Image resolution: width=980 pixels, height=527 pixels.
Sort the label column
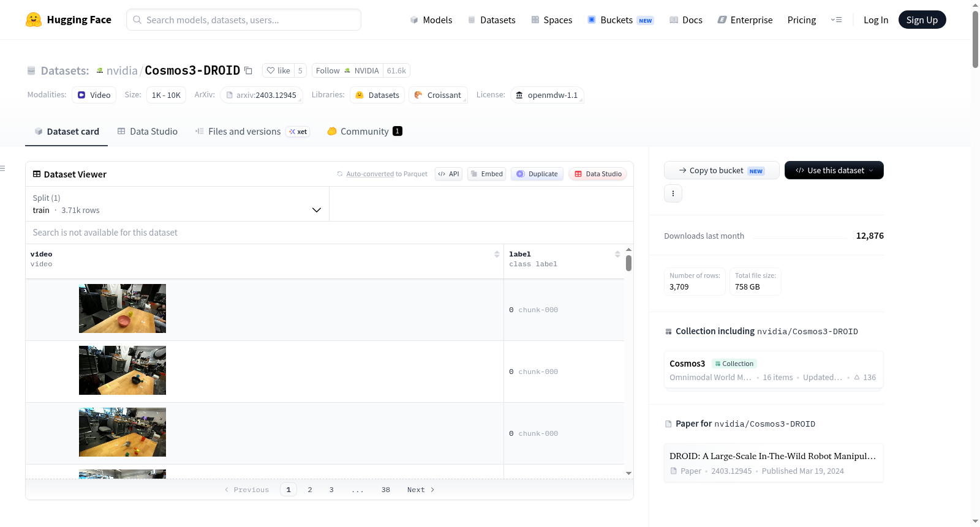617,254
